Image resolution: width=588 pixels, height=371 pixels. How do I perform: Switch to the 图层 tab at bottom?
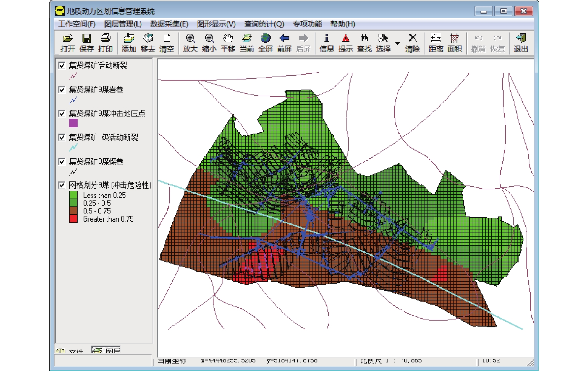[x=106, y=350]
